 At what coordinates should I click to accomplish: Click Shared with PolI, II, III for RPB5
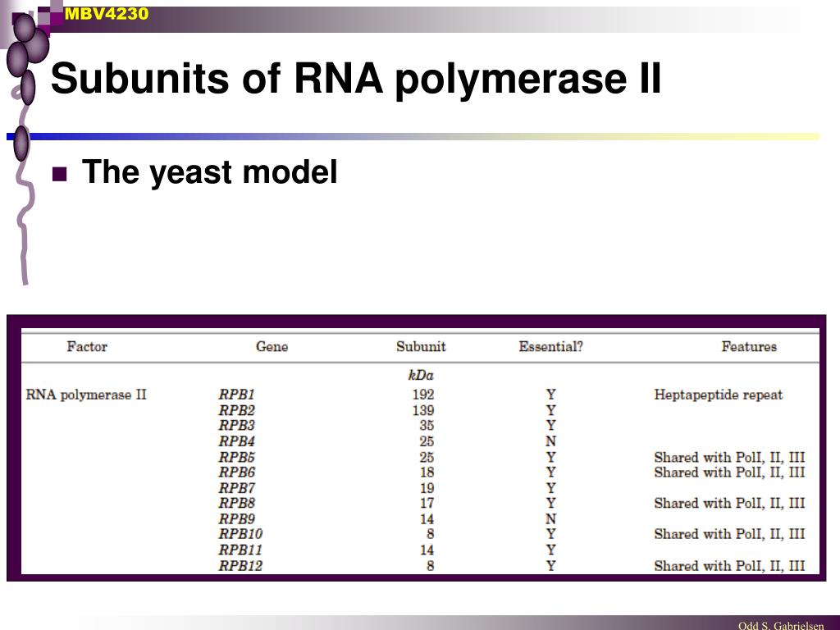pyautogui.click(x=729, y=457)
